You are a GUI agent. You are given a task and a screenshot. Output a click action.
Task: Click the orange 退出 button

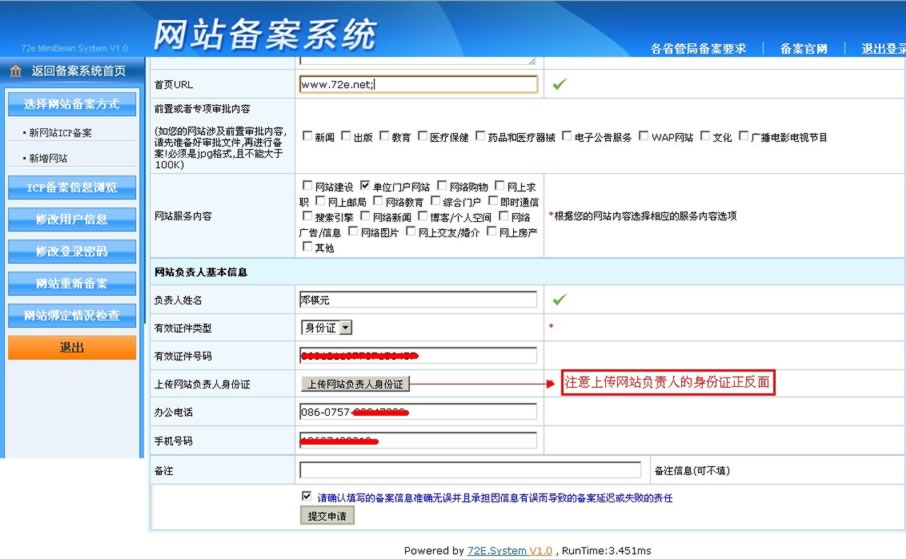[71, 348]
